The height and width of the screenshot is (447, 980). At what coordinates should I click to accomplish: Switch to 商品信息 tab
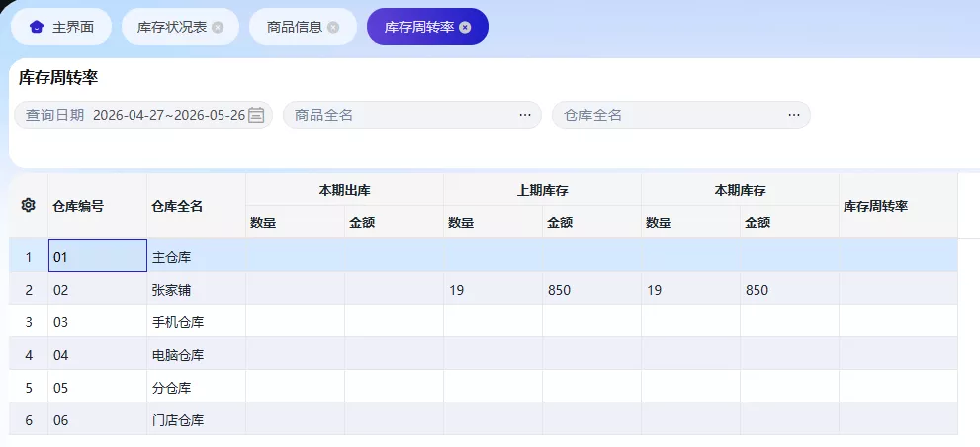pyautogui.click(x=303, y=27)
